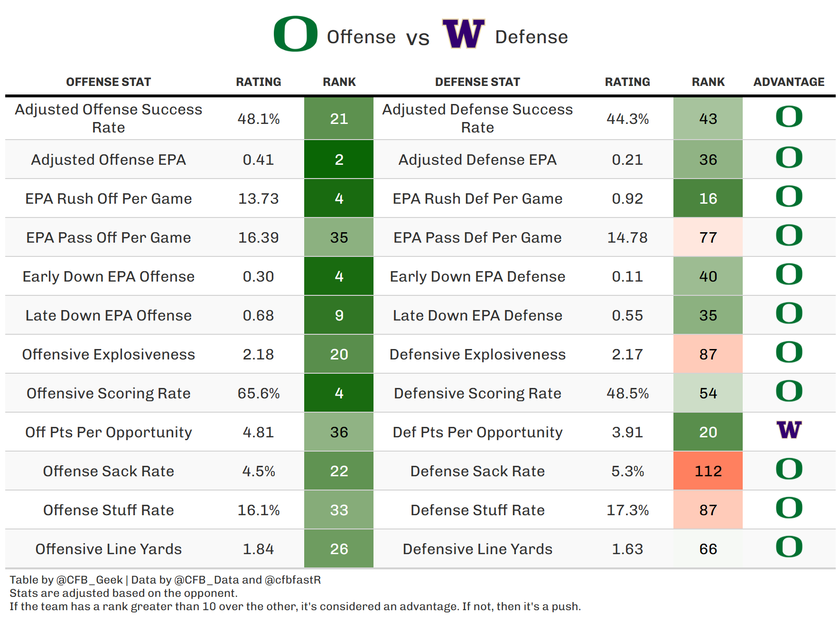Select the Offensive Scoring Rate rating 65.6%
Screen dimensions: 840x623
(258, 393)
